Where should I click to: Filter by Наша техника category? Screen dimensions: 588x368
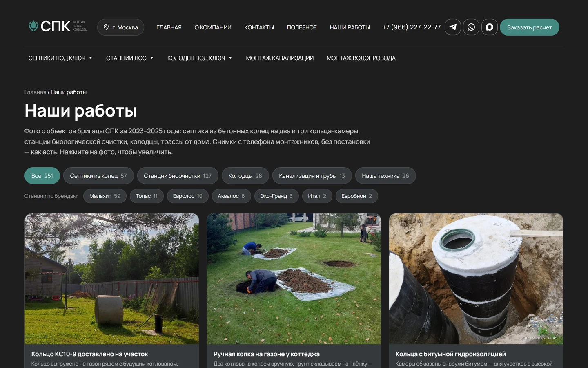point(385,176)
